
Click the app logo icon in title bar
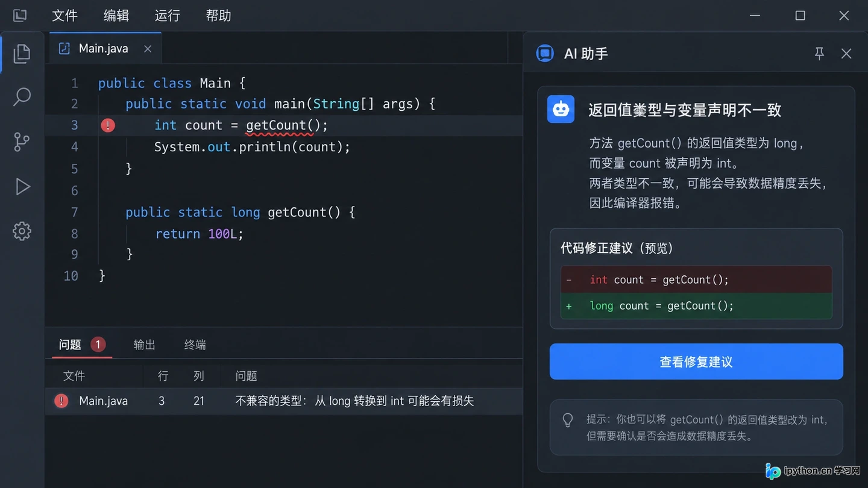[x=20, y=16]
